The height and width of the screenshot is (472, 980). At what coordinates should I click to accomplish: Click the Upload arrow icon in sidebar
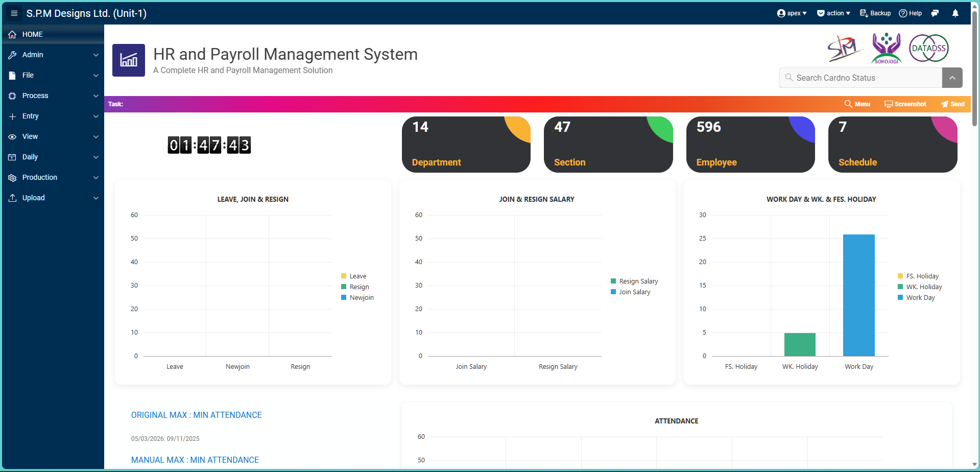12,198
